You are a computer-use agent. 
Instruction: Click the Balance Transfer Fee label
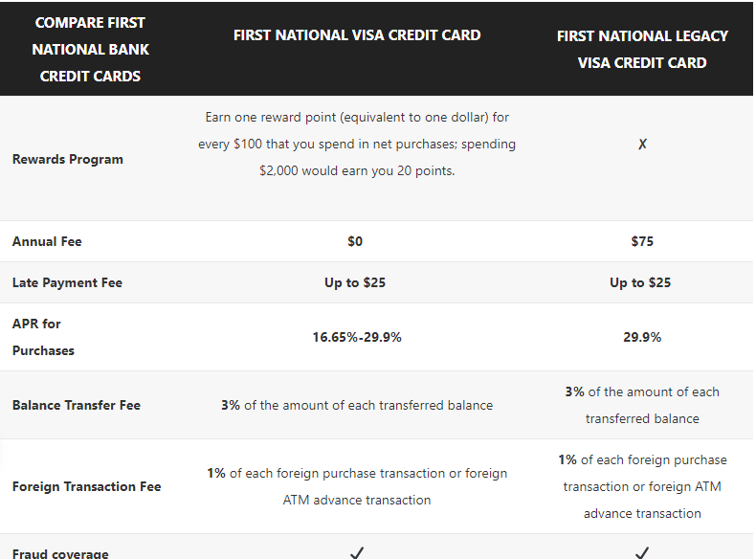[x=77, y=405]
